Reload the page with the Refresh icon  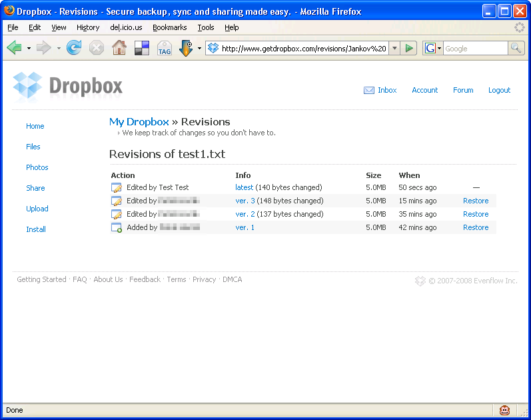[x=74, y=47]
